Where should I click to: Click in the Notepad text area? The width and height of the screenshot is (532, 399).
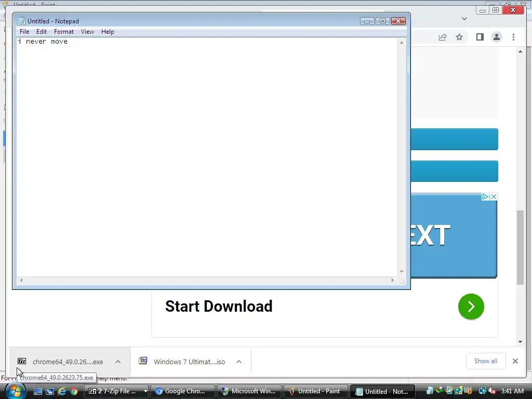(x=207, y=157)
